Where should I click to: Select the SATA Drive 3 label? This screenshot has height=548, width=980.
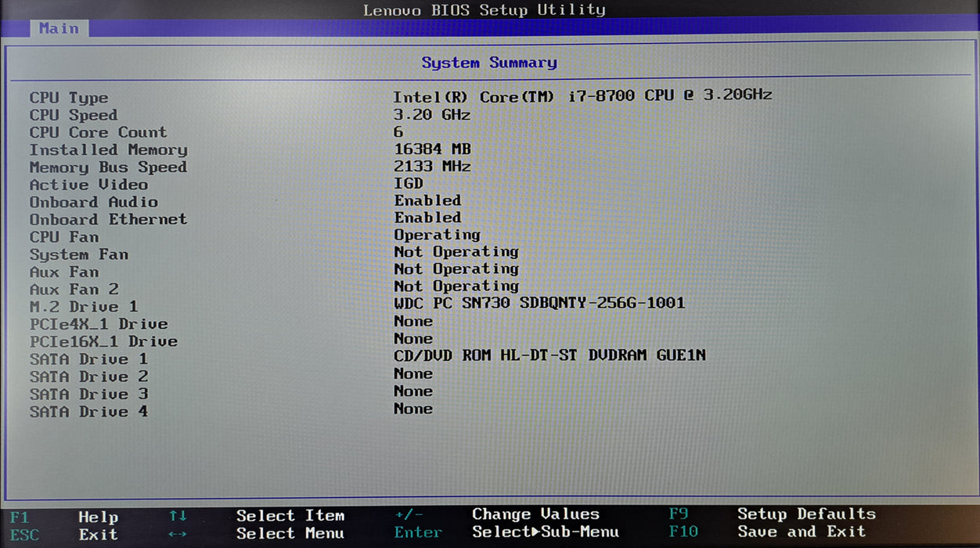pyautogui.click(x=88, y=394)
